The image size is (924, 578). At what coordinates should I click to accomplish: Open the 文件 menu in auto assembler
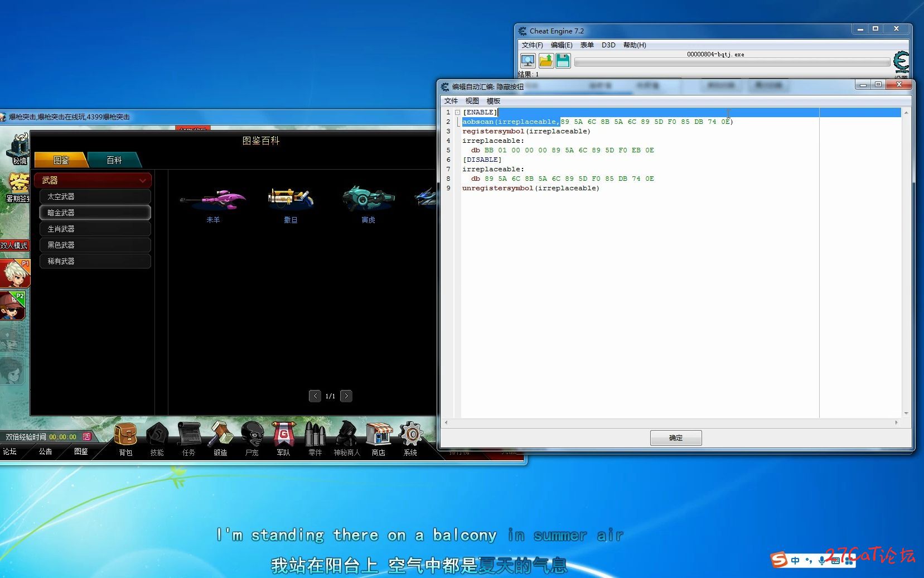pyautogui.click(x=451, y=101)
